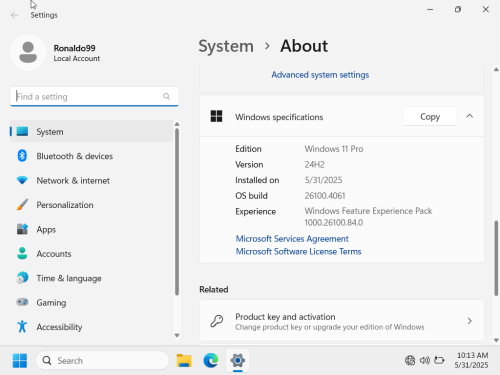
Task: Open Bluetooth & devices settings
Action: click(x=91, y=156)
